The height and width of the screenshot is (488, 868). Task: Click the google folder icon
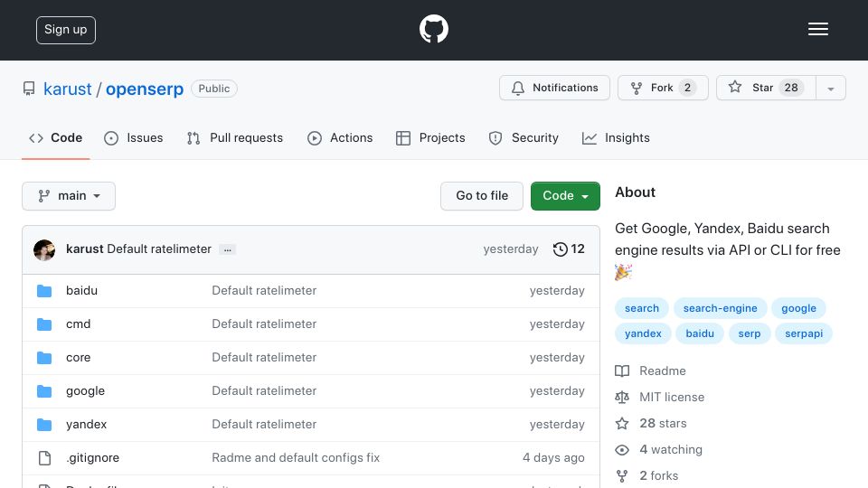coord(44,391)
